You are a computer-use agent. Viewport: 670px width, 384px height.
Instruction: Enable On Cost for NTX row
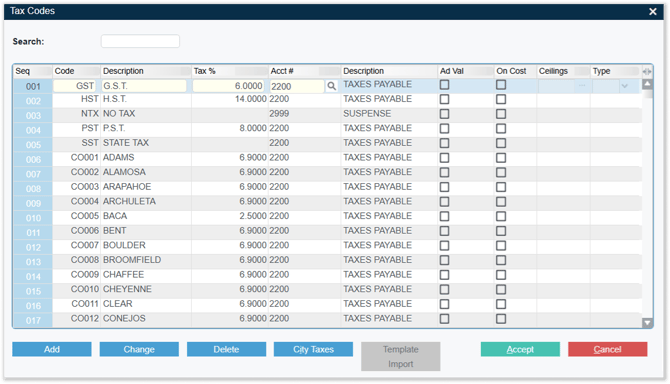[501, 114]
